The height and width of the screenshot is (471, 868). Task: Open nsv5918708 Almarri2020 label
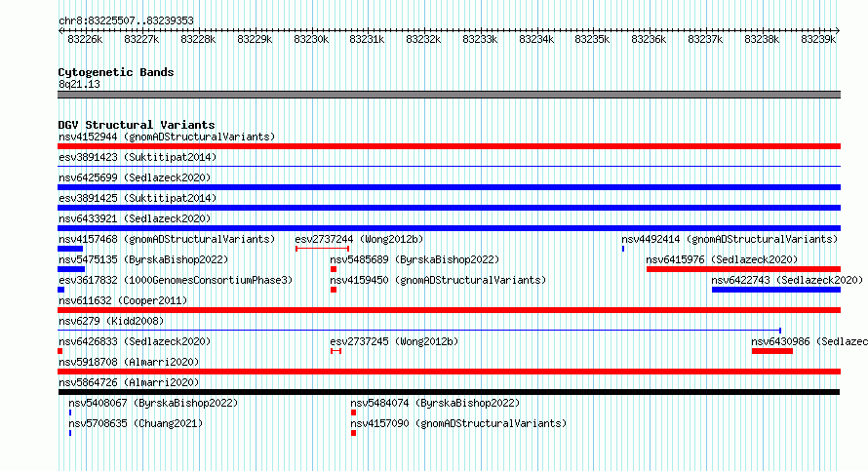point(129,362)
